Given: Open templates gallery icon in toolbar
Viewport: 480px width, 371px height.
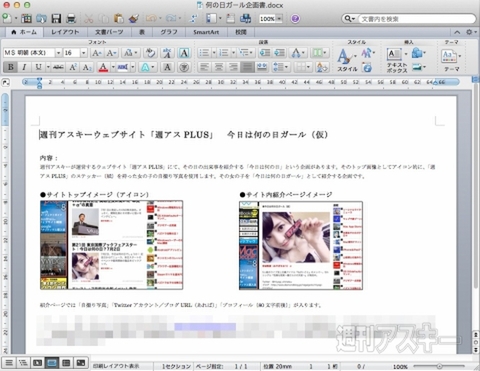Looking at the screenshot, I should [26, 18].
